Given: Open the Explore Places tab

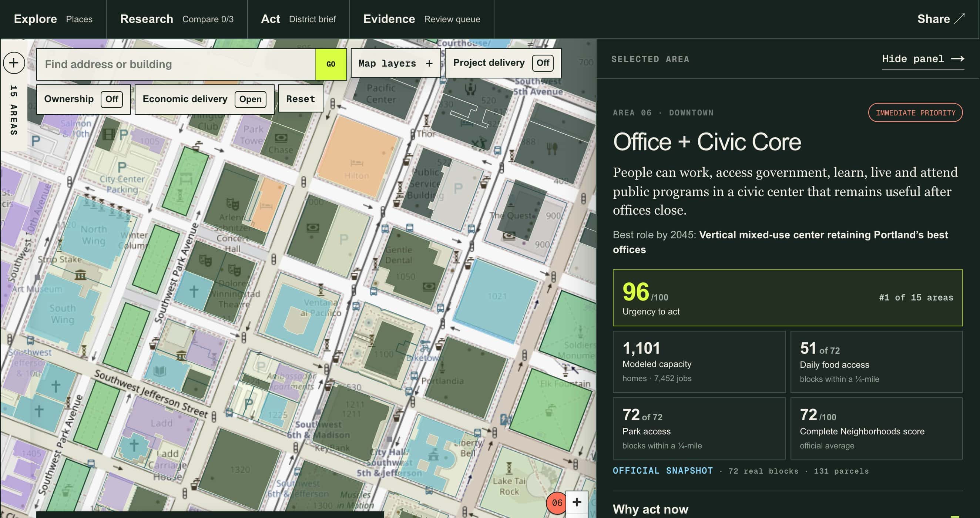Looking at the screenshot, I should [x=53, y=19].
